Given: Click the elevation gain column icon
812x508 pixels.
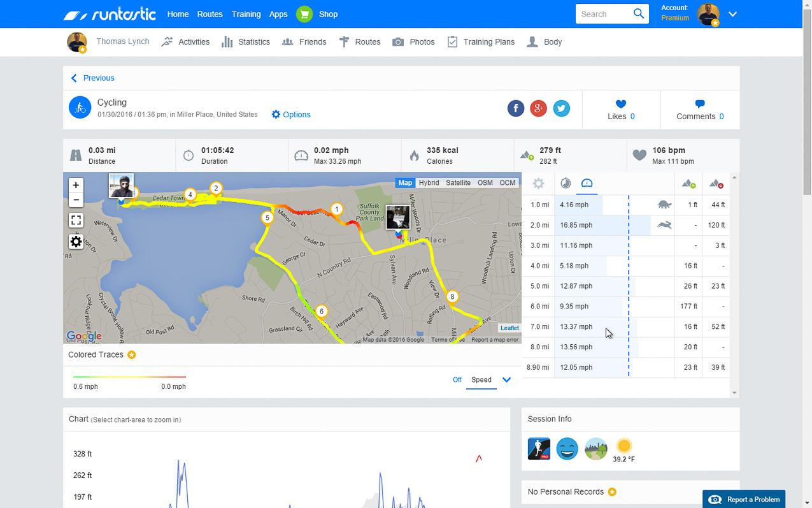Looking at the screenshot, I should 688,184.
